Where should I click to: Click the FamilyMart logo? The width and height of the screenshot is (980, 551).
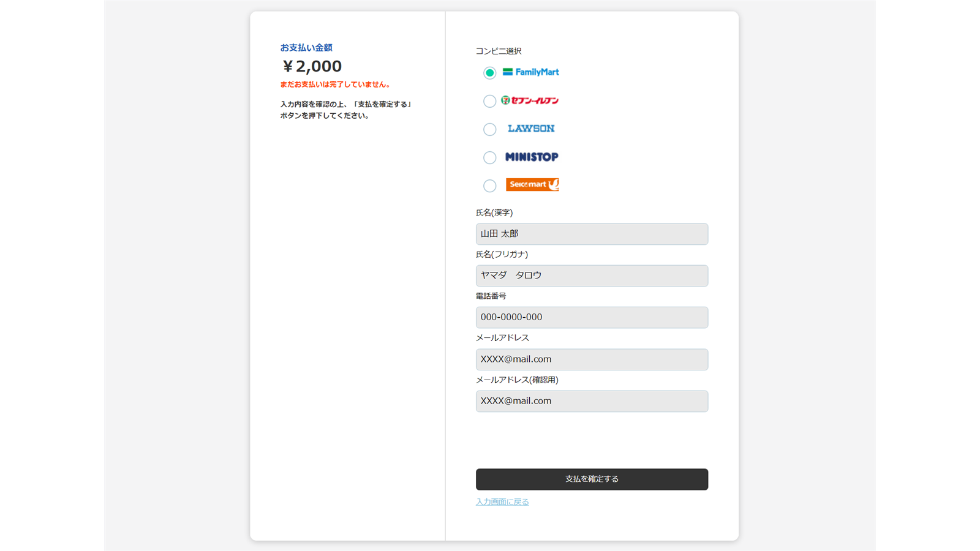point(530,72)
